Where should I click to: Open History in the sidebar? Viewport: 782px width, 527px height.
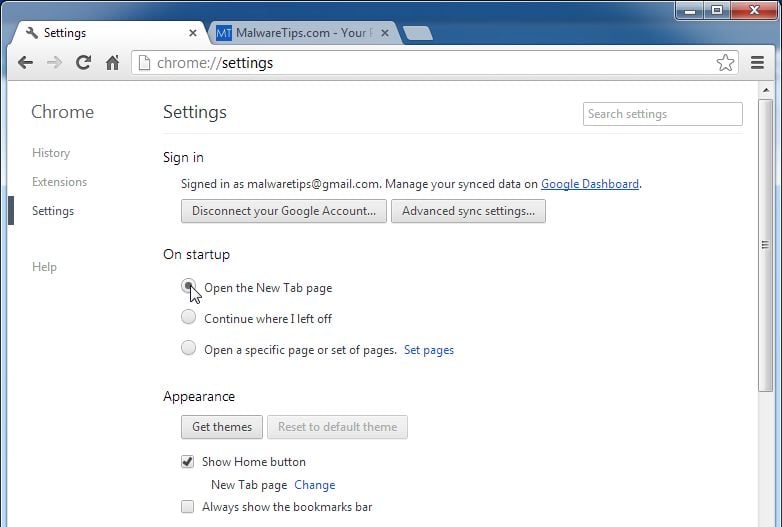51,153
